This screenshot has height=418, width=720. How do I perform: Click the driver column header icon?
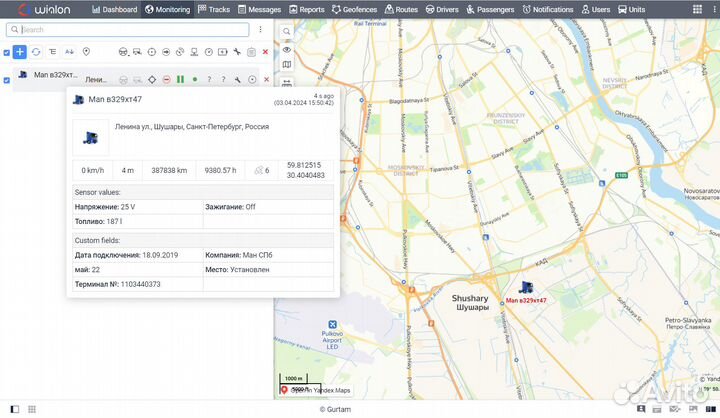123,52
